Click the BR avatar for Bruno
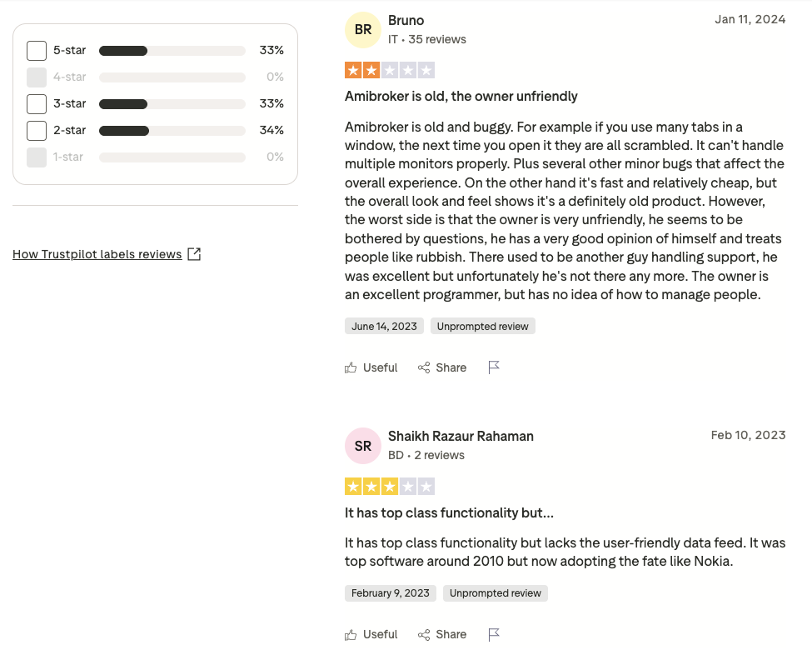The height and width of the screenshot is (660, 812). pyautogui.click(x=363, y=29)
